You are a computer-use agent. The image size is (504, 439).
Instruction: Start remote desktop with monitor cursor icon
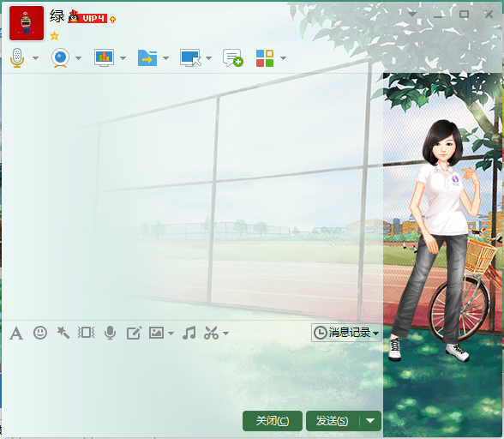(190, 58)
